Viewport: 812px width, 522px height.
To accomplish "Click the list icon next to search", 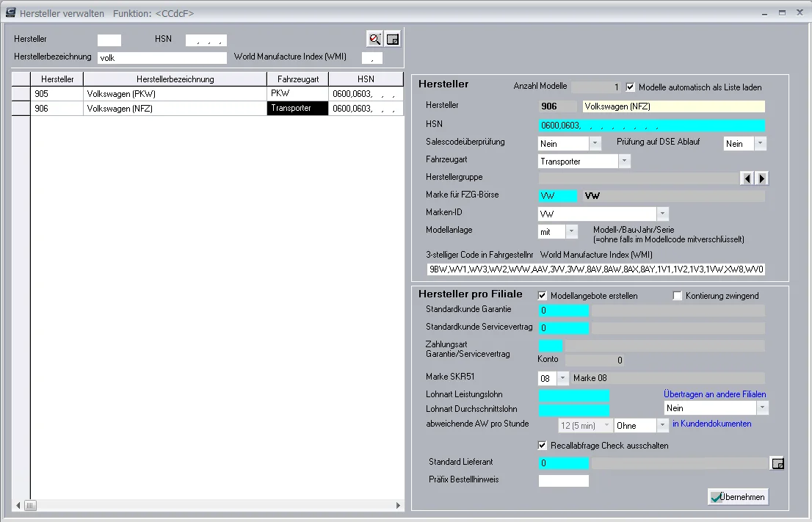I will 393,39.
